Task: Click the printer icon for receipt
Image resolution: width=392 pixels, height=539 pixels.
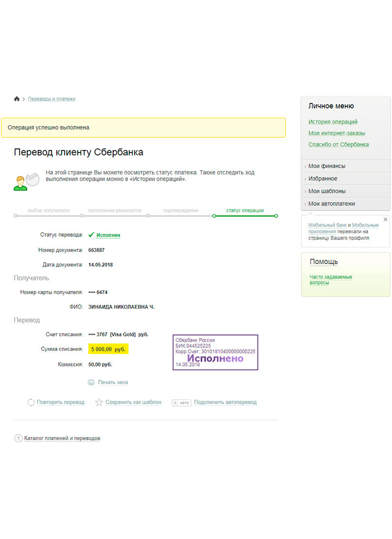Action: coord(91,382)
